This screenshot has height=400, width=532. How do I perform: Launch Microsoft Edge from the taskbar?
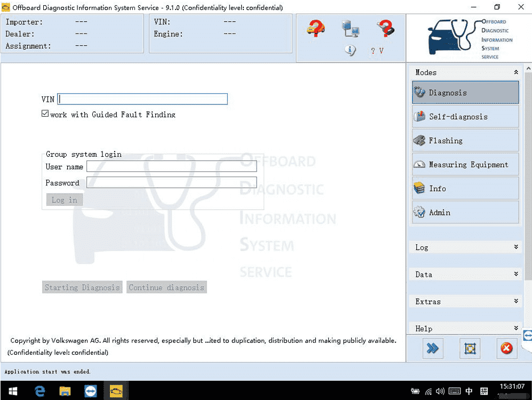tap(39, 391)
